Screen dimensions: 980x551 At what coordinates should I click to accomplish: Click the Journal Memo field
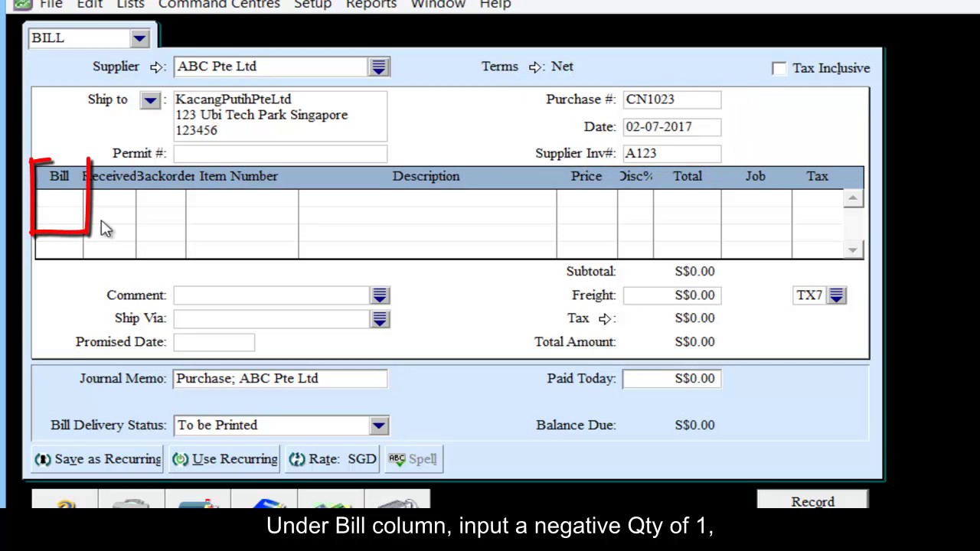280,379
